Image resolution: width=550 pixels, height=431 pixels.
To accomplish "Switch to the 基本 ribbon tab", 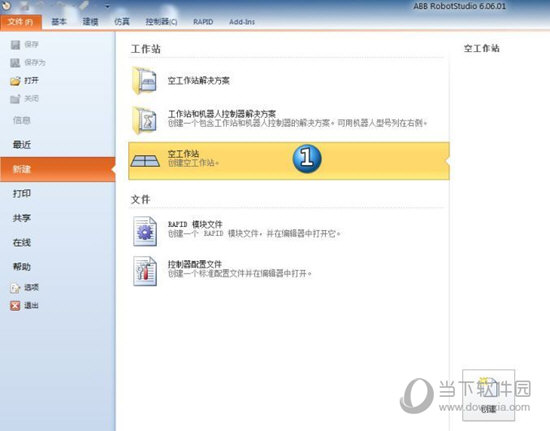I will [59, 22].
